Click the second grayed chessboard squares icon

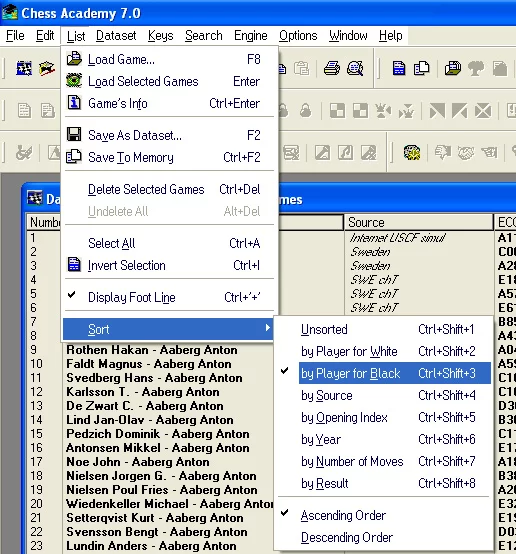point(360,111)
